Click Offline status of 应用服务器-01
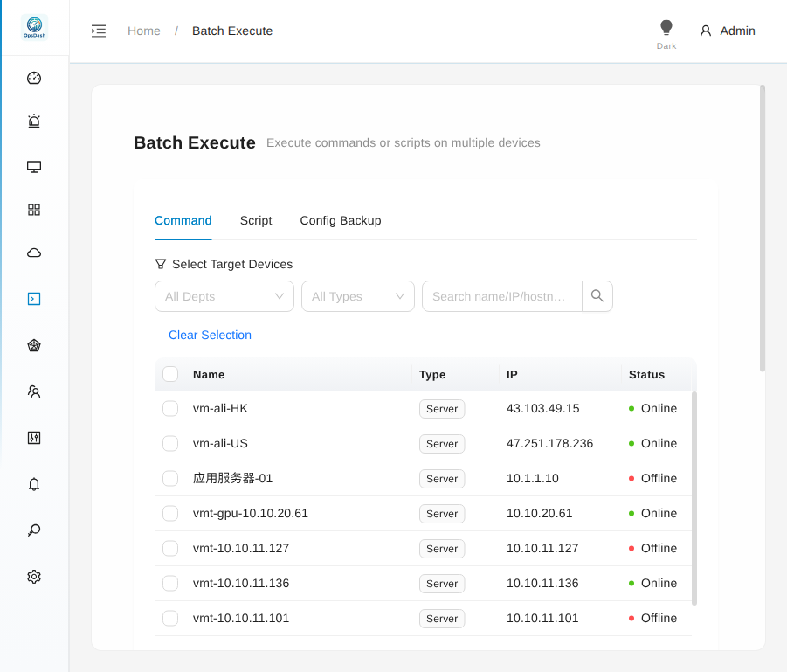The height and width of the screenshot is (672, 787). (x=653, y=478)
